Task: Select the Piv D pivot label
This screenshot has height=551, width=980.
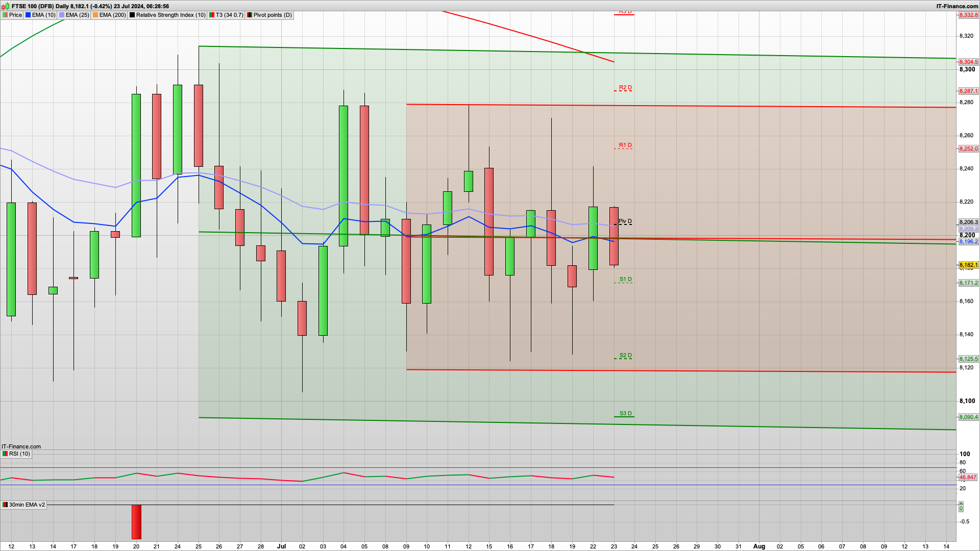Action: coord(625,221)
